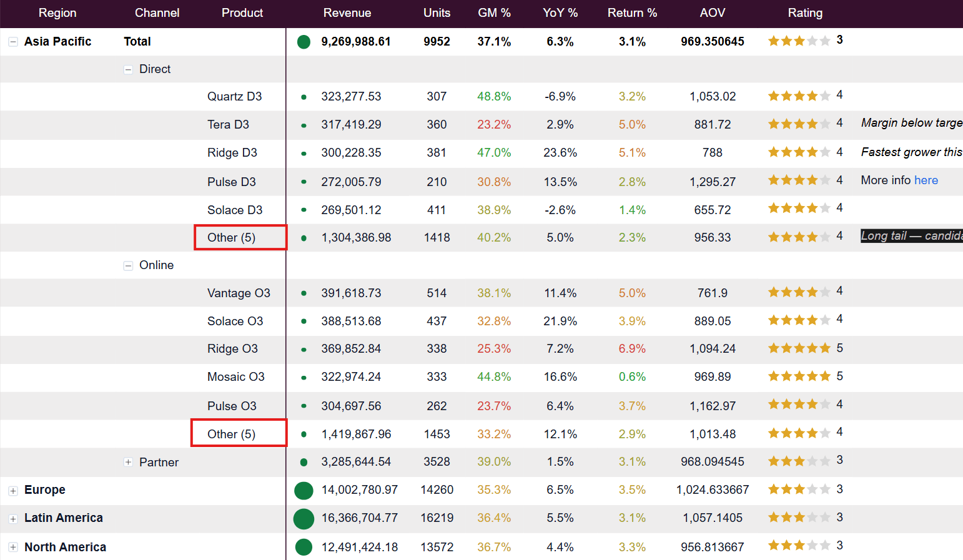Image resolution: width=963 pixels, height=560 pixels.
Task: Click star rating in Europe row
Action: [x=799, y=489]
